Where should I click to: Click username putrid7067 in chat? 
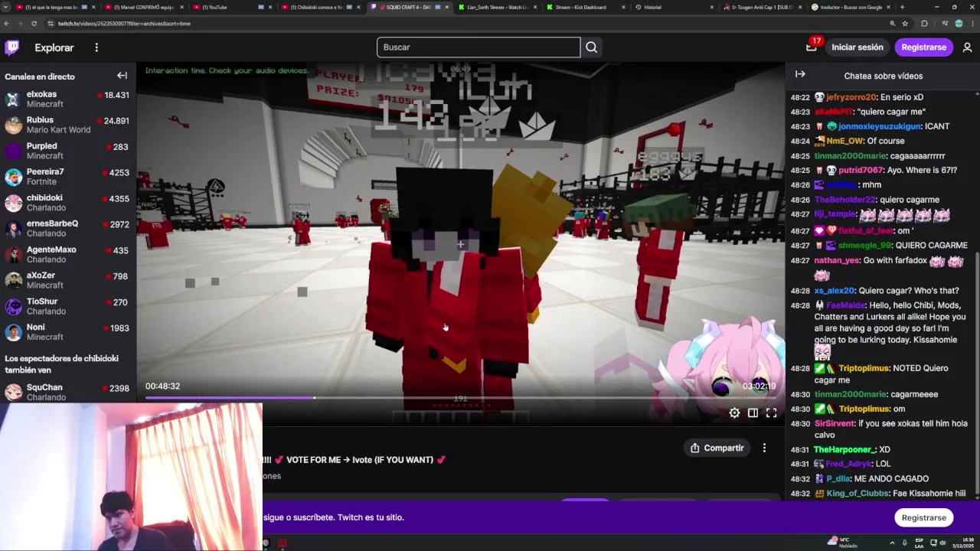coord(861,170)
